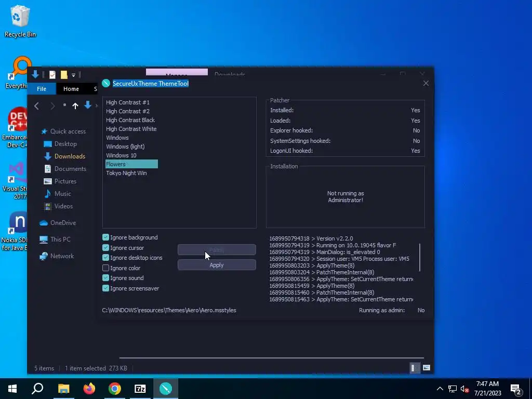Select Flowers theme
Image resolution: width=532 pixels, height=399 pixels.
coord(131,164)
